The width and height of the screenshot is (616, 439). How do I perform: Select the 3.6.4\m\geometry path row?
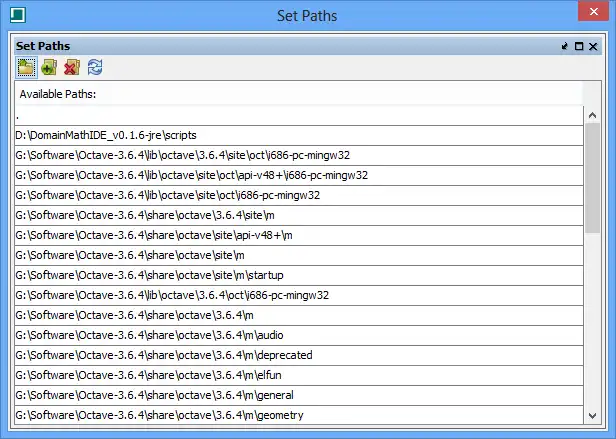[x=299, y=415]
